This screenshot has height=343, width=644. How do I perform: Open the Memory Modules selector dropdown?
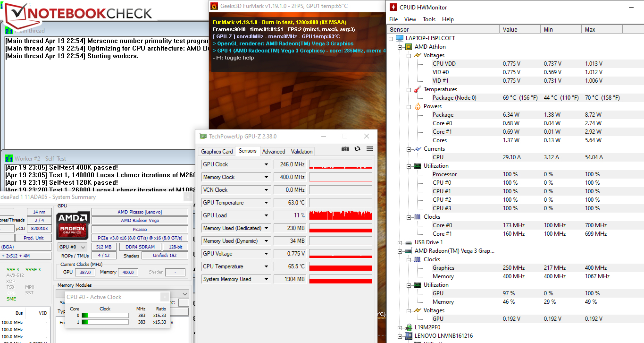click(x=184, y=294)
